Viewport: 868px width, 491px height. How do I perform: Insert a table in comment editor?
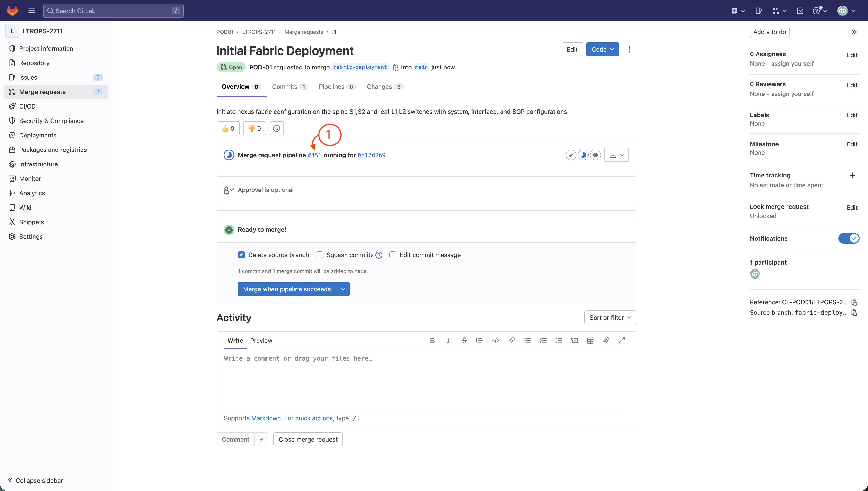click(x=590, y=341)
